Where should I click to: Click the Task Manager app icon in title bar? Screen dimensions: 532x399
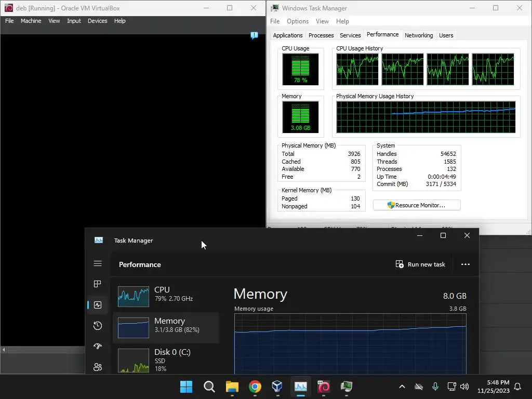99,240
